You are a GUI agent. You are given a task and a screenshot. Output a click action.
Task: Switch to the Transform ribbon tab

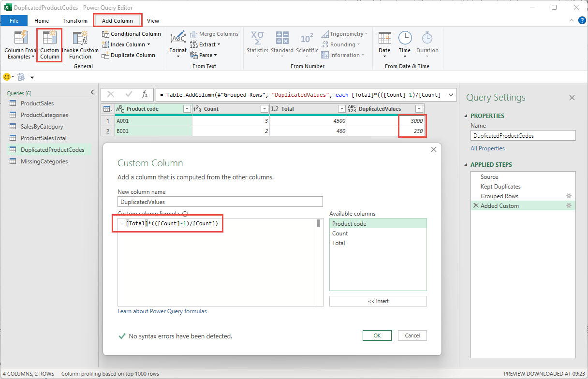(75, 21)
